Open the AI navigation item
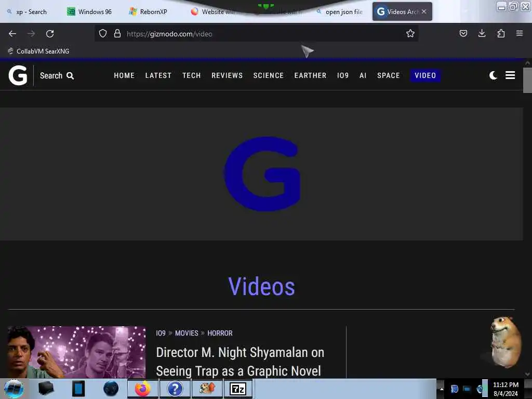The height and width of the screenshot is (399, 532). [363, 75]
